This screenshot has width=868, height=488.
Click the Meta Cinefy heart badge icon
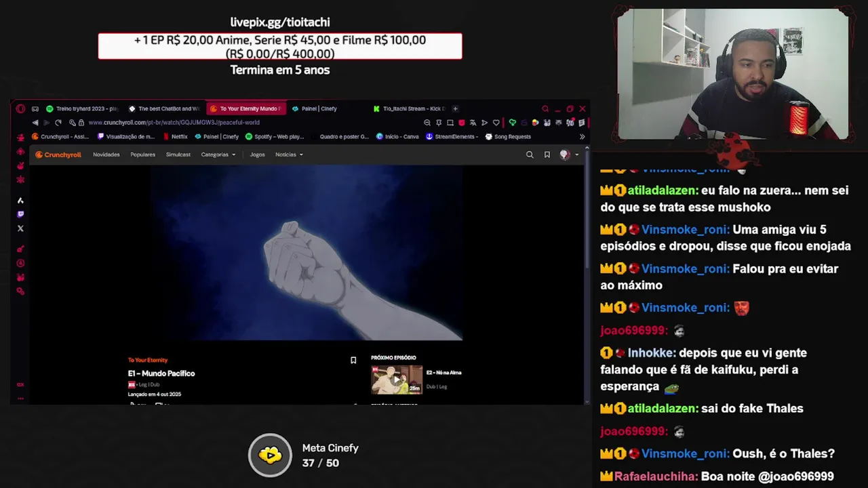(270, 455)
